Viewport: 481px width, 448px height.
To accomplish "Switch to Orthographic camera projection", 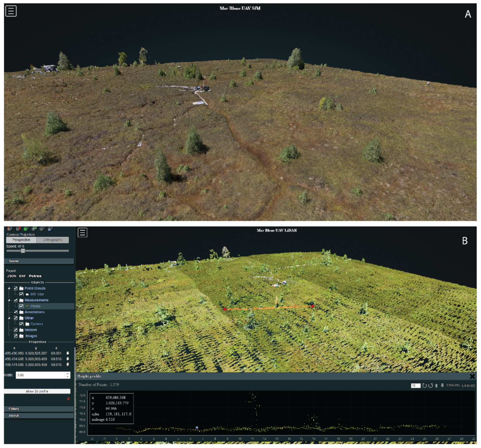I will tap(52, 240).
